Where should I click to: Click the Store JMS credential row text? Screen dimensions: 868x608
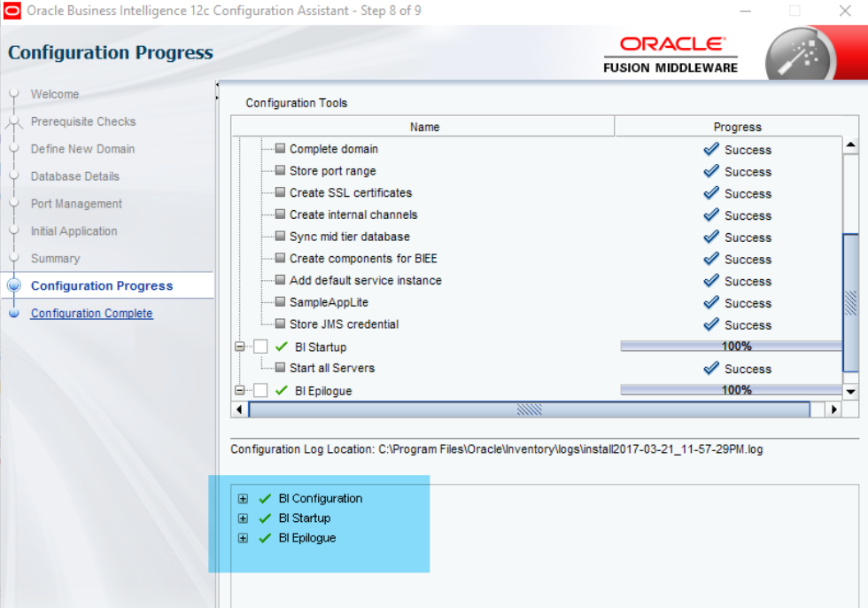[344, 323]
